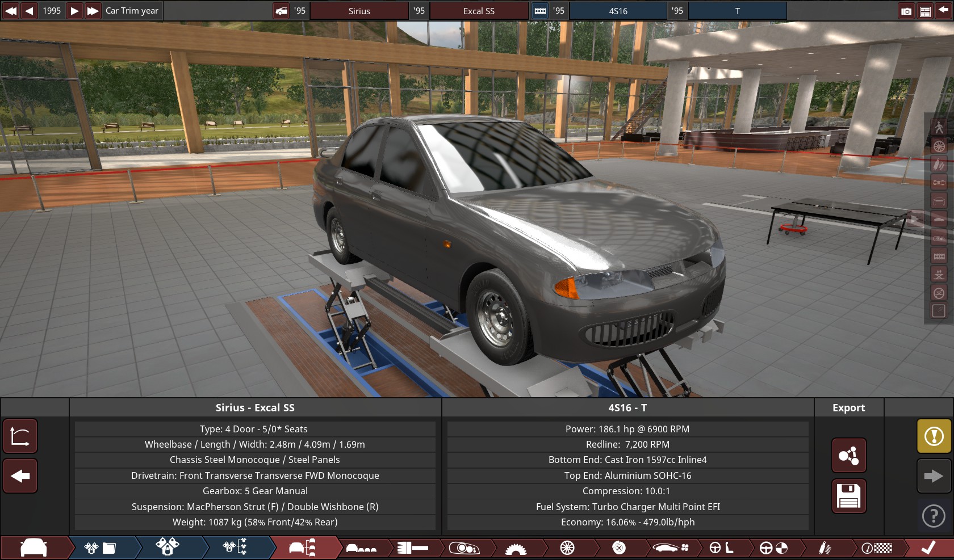Select the 'Compression: 10.0:1' row

627,491
